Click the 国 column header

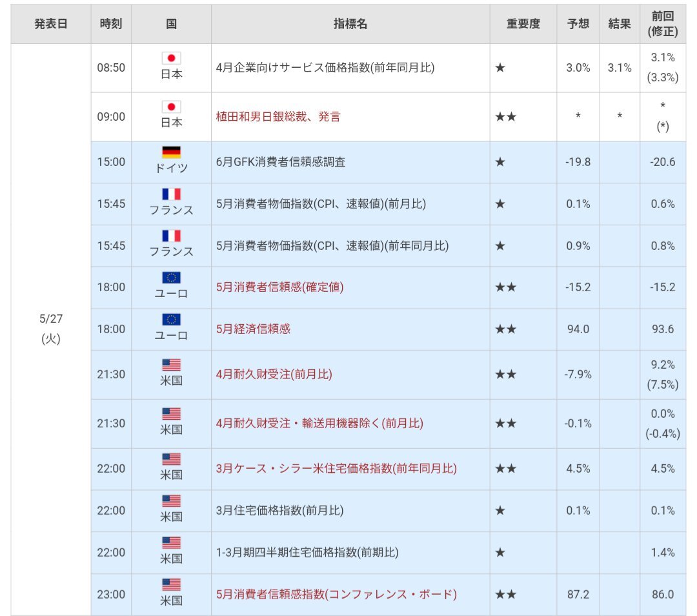(171, 24)
